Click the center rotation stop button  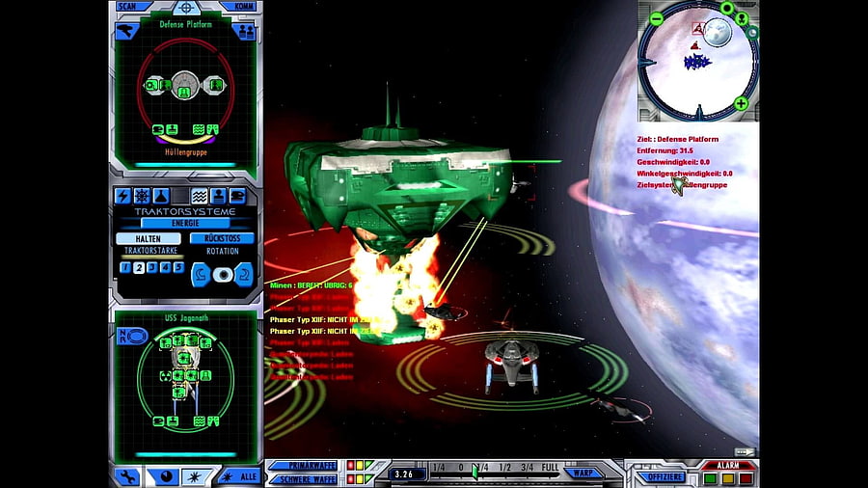tap(223, 275)
